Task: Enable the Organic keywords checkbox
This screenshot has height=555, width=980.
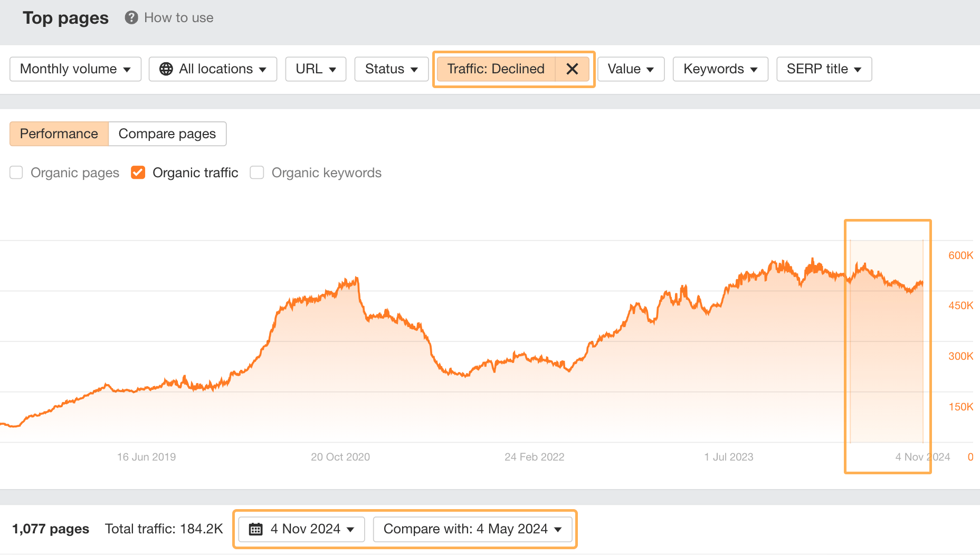Action: point(256,173)
